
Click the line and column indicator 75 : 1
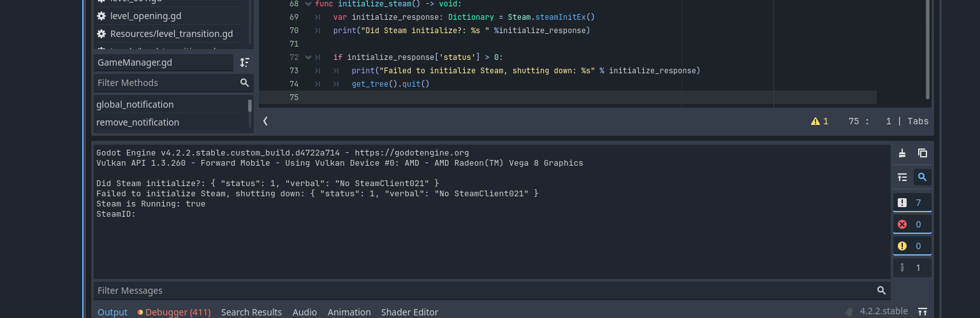coord(870,121)
